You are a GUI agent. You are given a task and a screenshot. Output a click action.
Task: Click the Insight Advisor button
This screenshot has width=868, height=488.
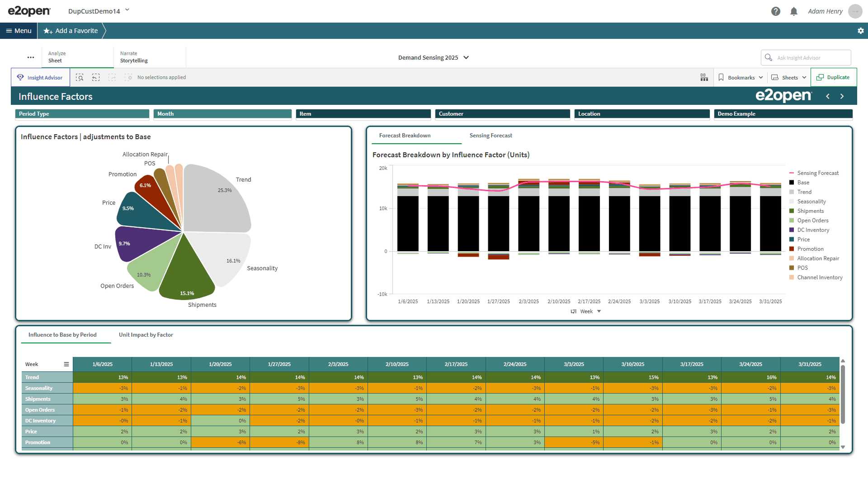pos(40,78)
